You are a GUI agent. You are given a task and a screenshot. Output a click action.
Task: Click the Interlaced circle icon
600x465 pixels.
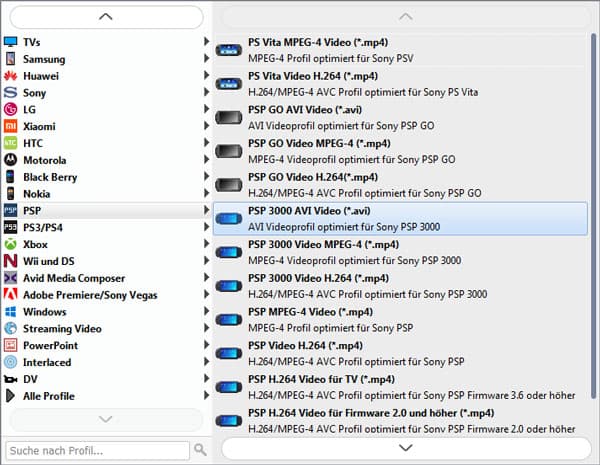[x=10, y=362]
